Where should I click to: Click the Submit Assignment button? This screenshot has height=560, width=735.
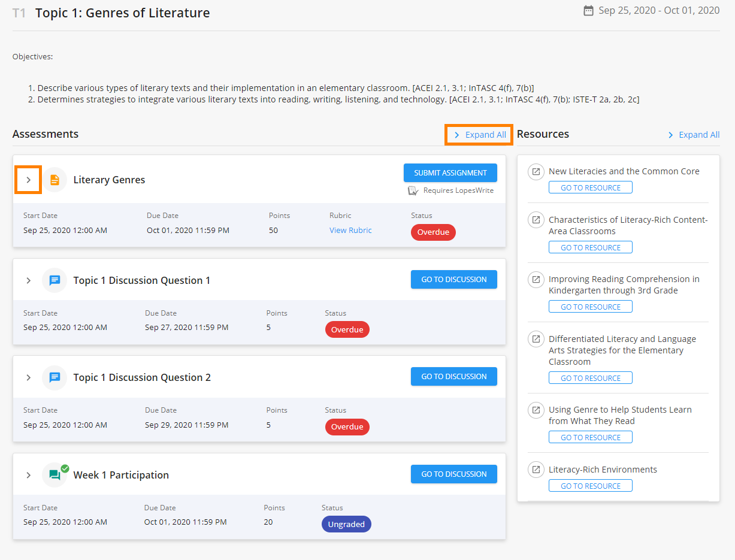tap(450, 172)
